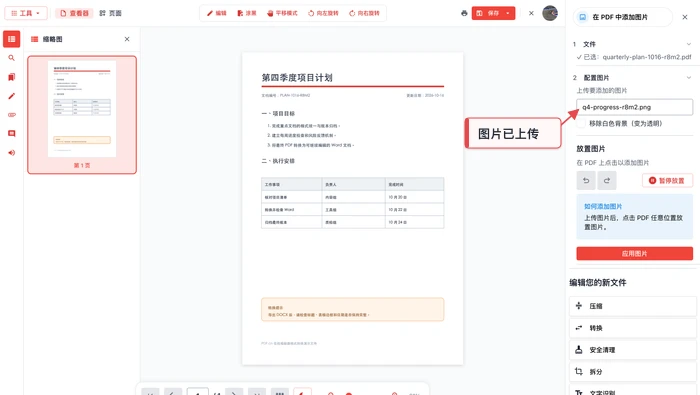Collapse the 配置图片 step section chevron

tap(689, 78)
